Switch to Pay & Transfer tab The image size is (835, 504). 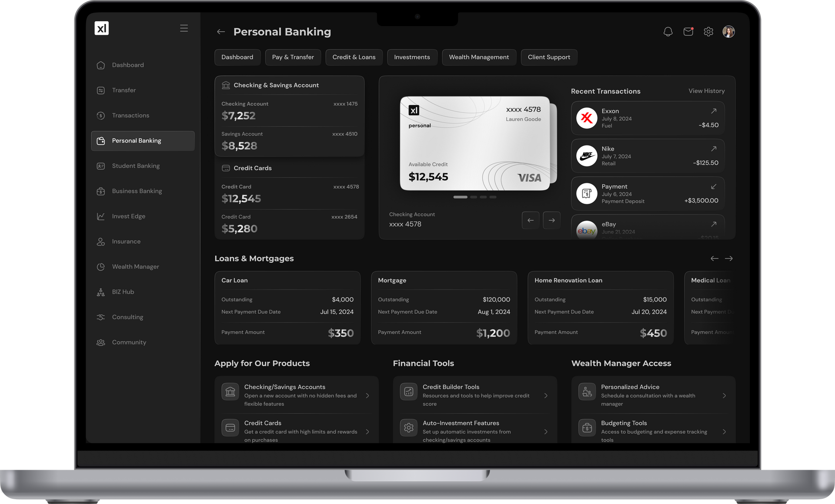(293, 57)
